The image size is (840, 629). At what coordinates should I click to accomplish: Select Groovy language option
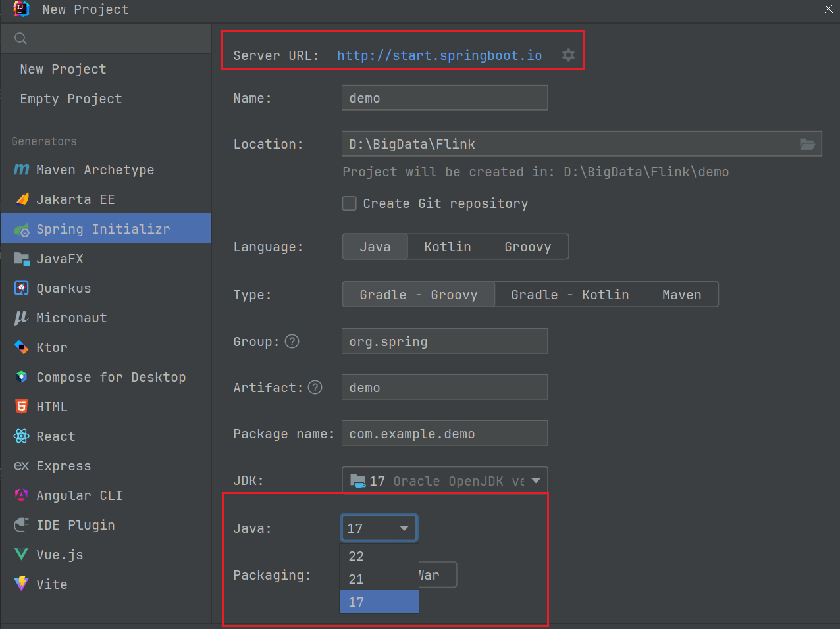click(528, 247)
